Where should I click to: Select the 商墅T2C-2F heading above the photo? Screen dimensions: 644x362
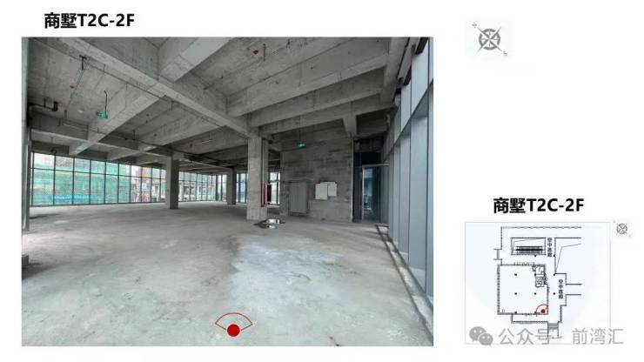click(x=89, y=20)
